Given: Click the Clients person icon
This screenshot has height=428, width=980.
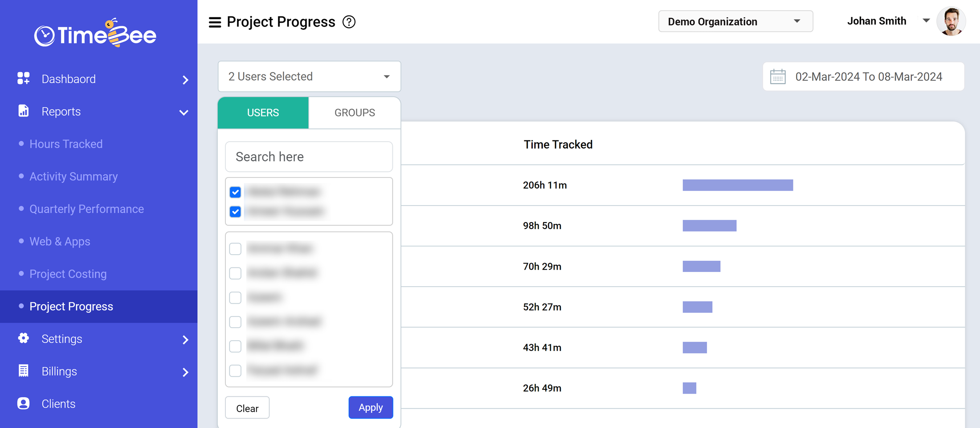Looking at the screenshot, I should tap(23, 403).
